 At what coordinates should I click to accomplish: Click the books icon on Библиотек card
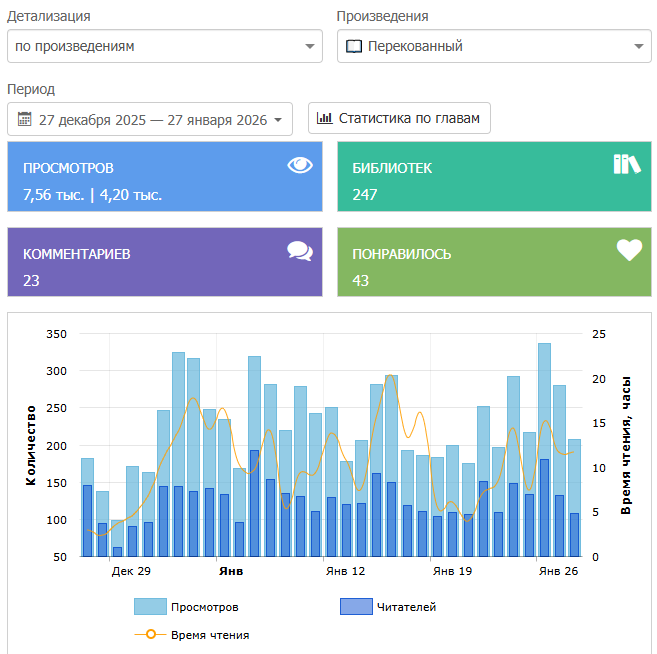click(627, 164)
